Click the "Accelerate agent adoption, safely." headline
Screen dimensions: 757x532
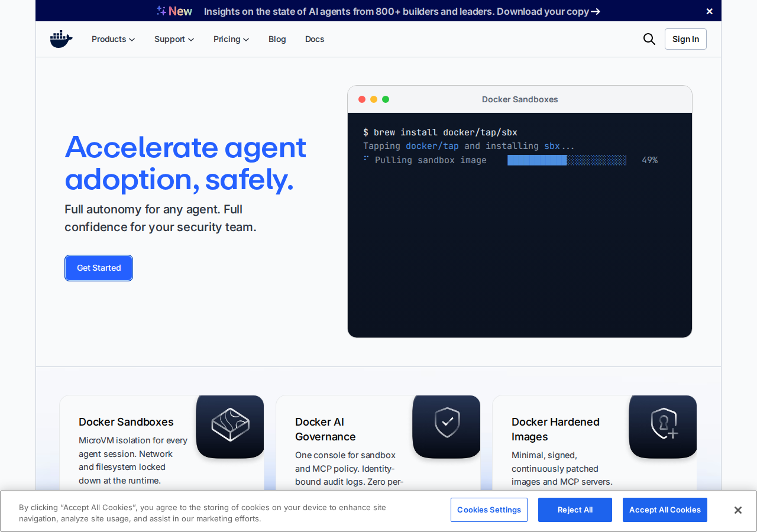pyautogui.click(x=186, y=163)
